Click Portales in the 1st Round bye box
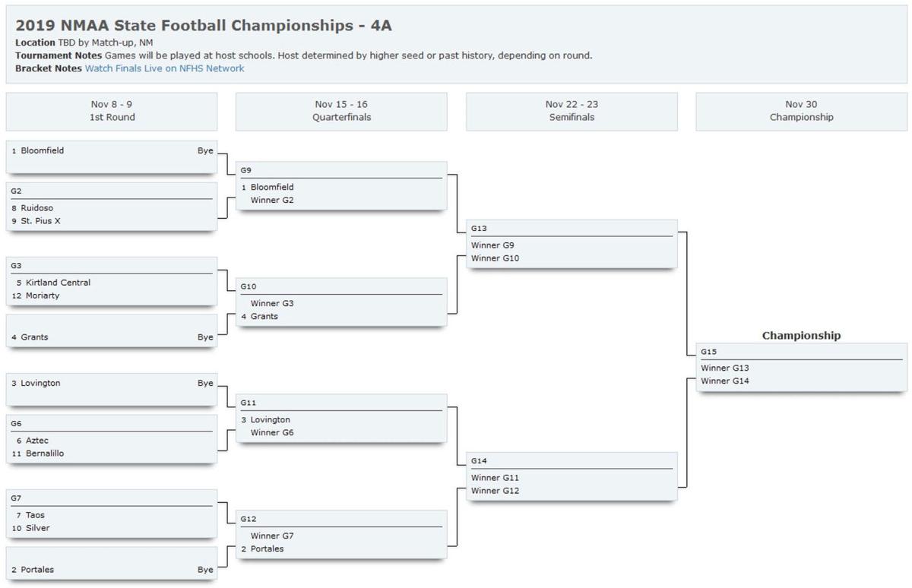This screenshot has width=912, height=588. pyautogui.click(x=37, y=570)
